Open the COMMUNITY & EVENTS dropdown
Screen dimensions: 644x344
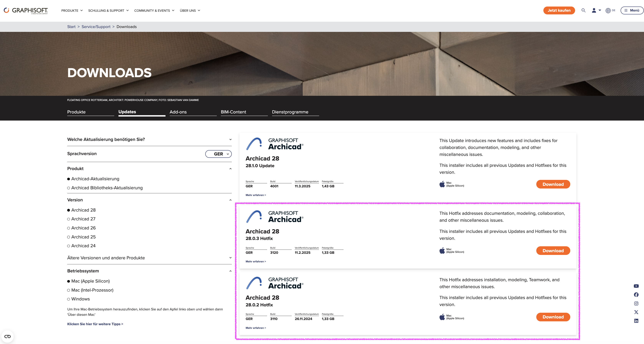click(154, 11)
